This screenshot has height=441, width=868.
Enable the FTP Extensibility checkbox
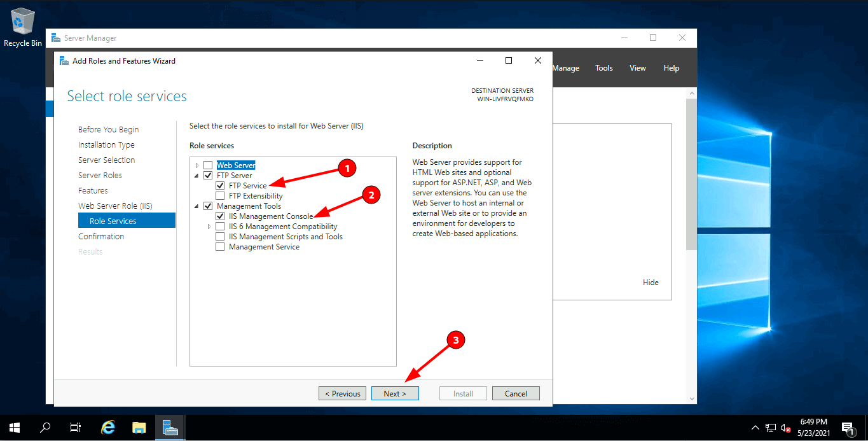tap(220, 196)
